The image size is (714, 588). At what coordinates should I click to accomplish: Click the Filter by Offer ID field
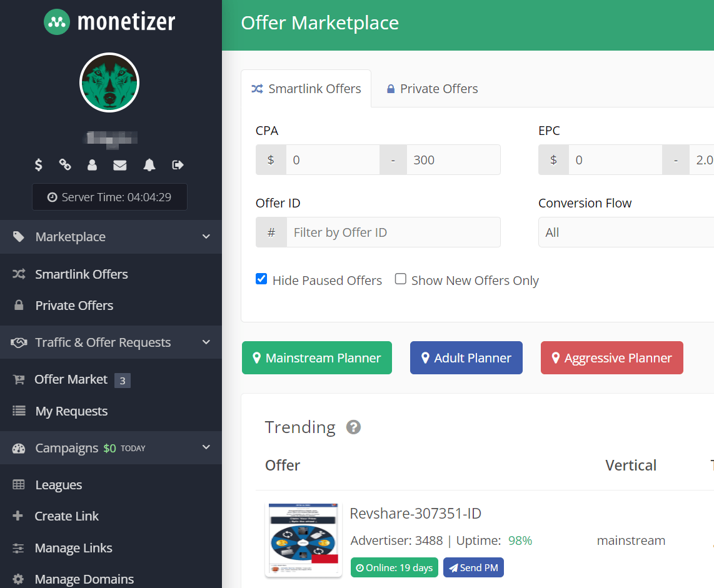coord(393,232)
